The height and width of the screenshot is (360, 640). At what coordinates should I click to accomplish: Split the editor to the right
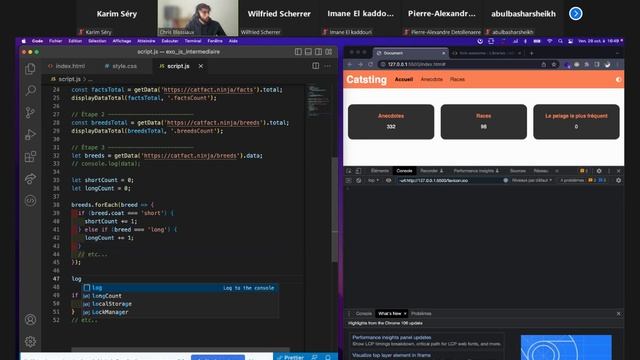point(316,66)
